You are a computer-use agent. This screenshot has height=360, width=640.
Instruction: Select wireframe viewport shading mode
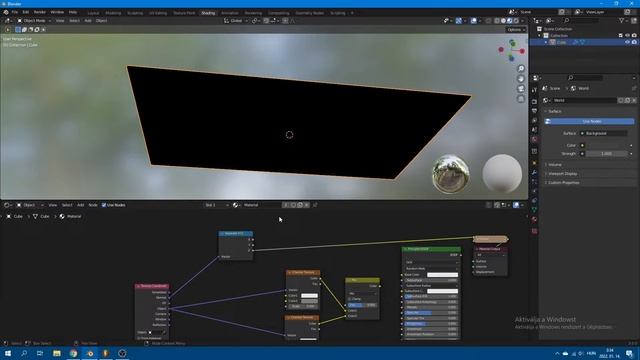pos(497,20)
